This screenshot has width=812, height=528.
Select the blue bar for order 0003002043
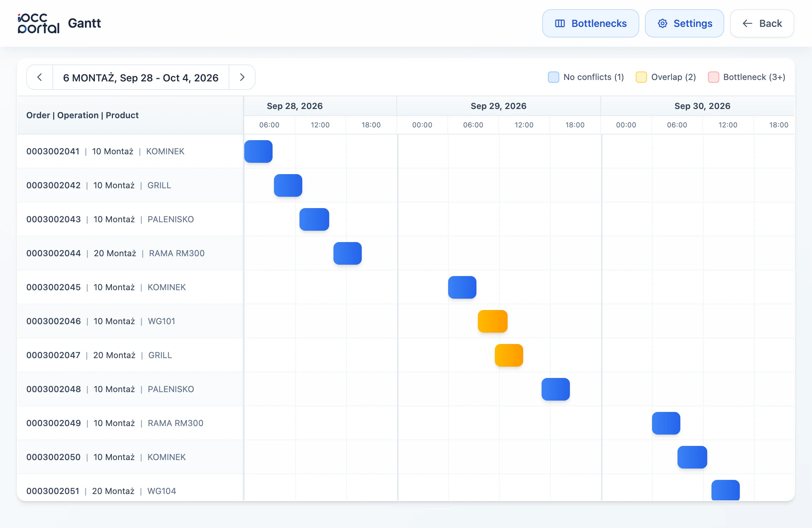point(314,219)
